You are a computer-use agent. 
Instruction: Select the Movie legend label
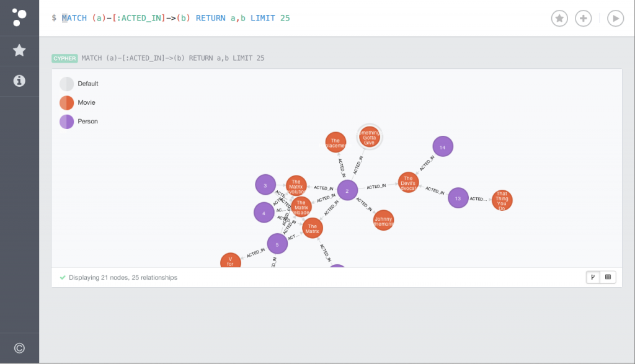(86, 102)
